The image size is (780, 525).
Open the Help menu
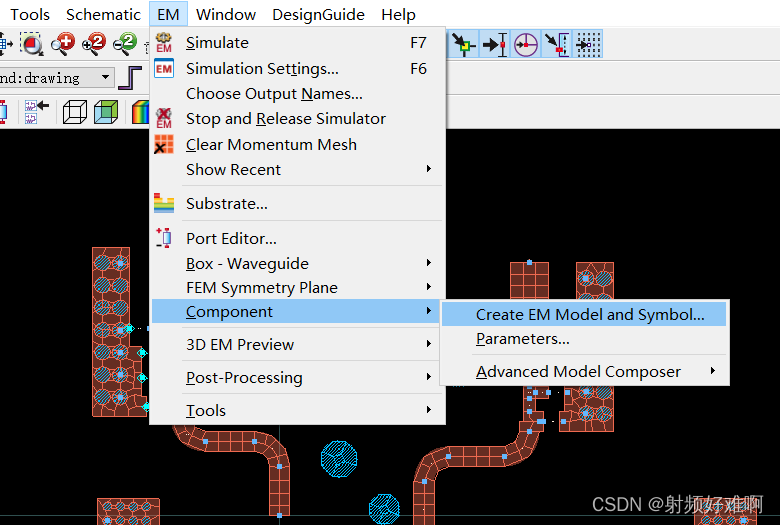coord(398,14)
